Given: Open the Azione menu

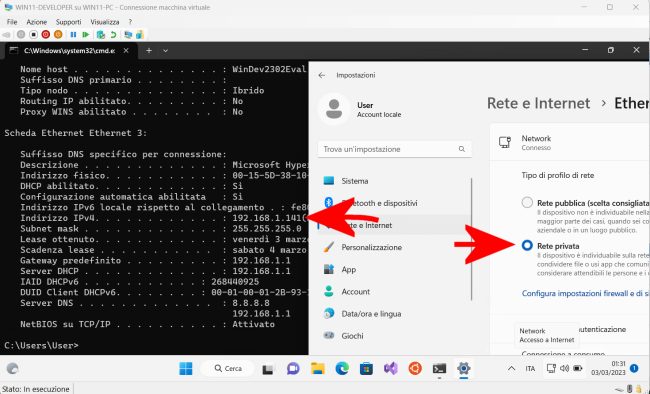Looking at the screenshot, I should [x=36, y=22].
